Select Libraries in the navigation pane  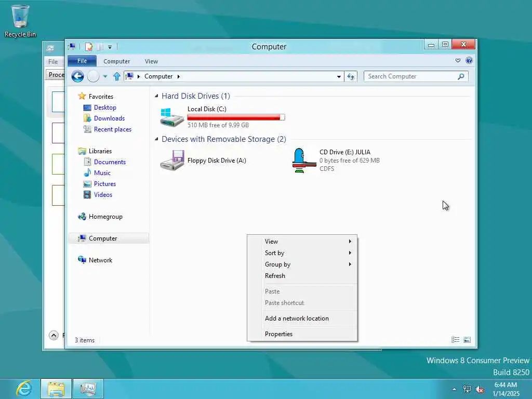click(100, 151)
